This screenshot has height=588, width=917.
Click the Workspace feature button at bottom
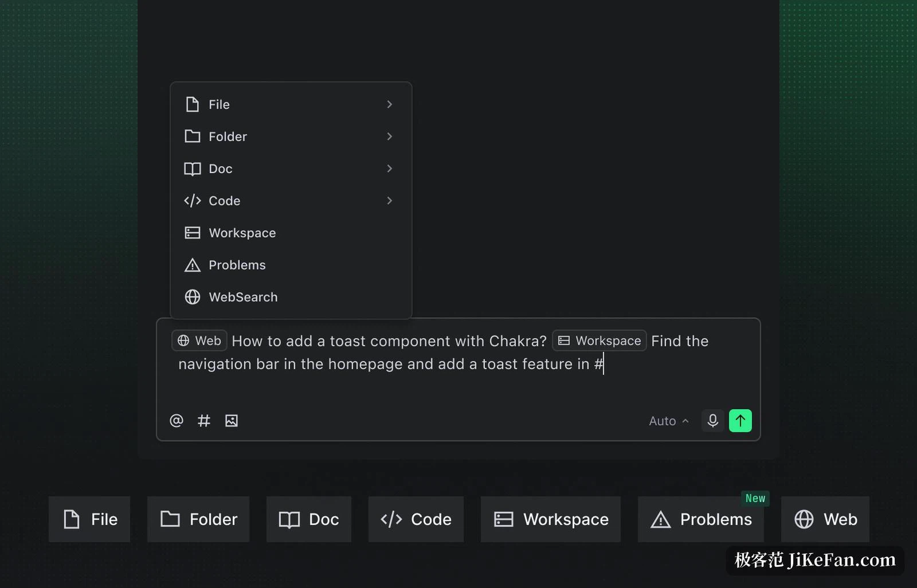pyautogui.click(x=551, y=519)
